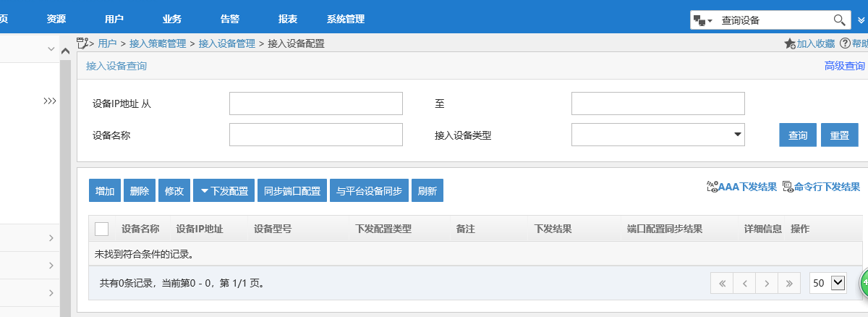Click the 重置 button
The height and width of the screenshot is (317, 868).
(840, 135)
